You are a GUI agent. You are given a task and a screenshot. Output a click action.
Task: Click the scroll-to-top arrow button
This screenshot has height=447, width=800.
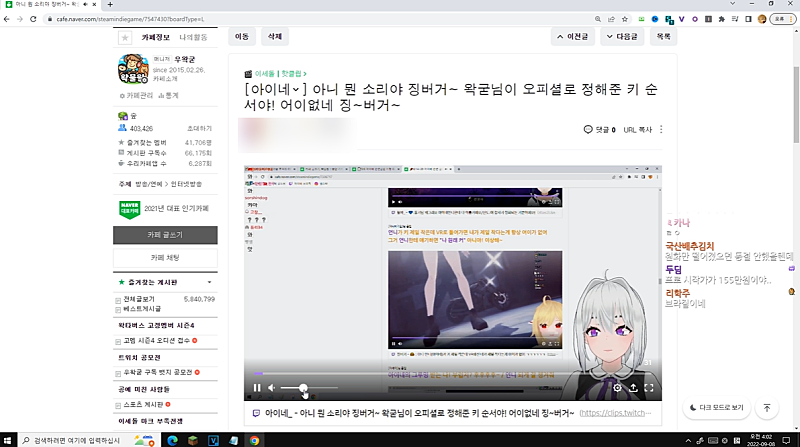coord(766,408)
